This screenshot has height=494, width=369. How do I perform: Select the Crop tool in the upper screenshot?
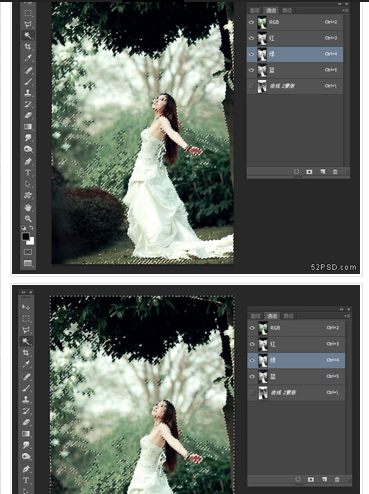(28, 47)
